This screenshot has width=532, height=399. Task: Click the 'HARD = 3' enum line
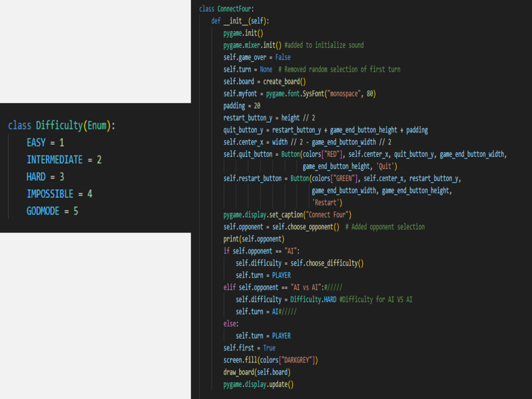(45, 177)
